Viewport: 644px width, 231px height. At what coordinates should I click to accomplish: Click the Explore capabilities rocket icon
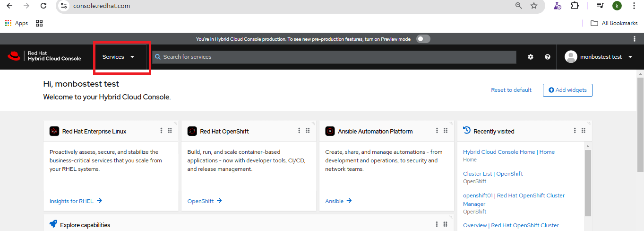[x=53, y=224]
